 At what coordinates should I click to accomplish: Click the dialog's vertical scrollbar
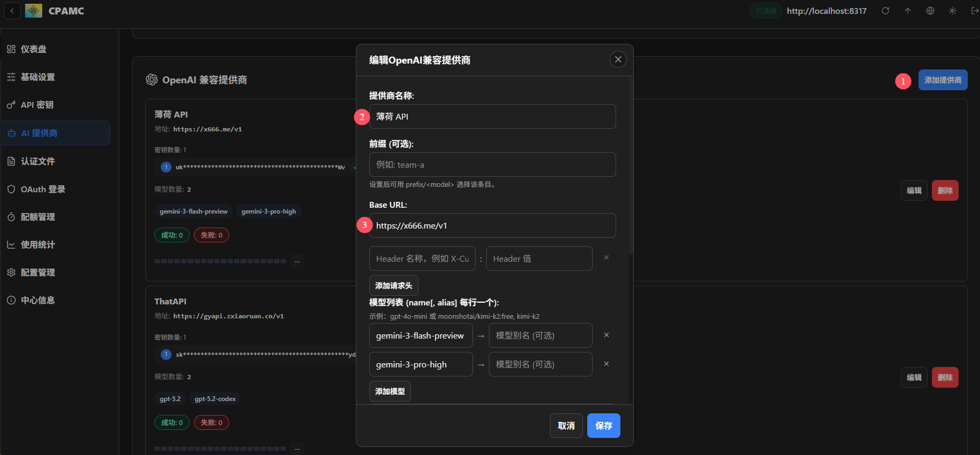(x=631, y=166)
